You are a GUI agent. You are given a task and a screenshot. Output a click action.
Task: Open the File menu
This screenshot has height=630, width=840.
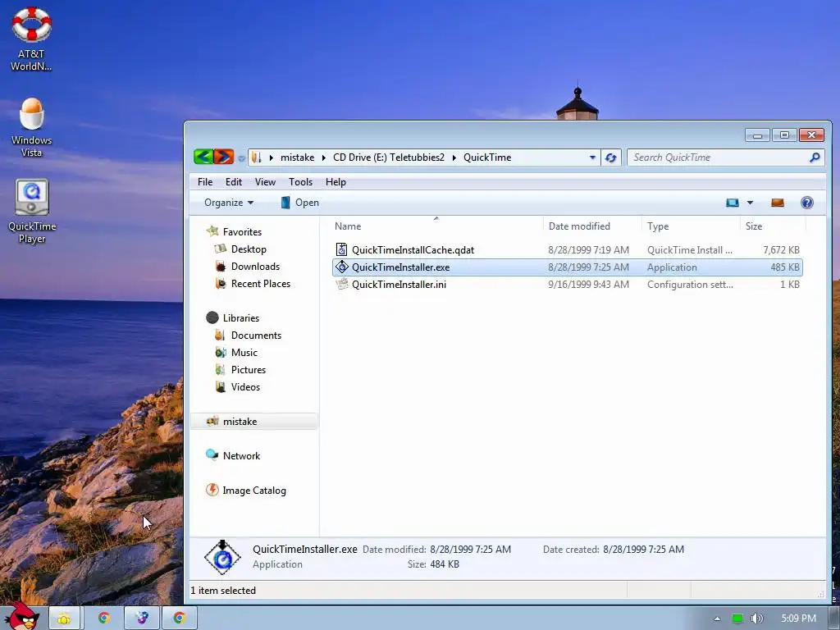click(x=205, y=182)
